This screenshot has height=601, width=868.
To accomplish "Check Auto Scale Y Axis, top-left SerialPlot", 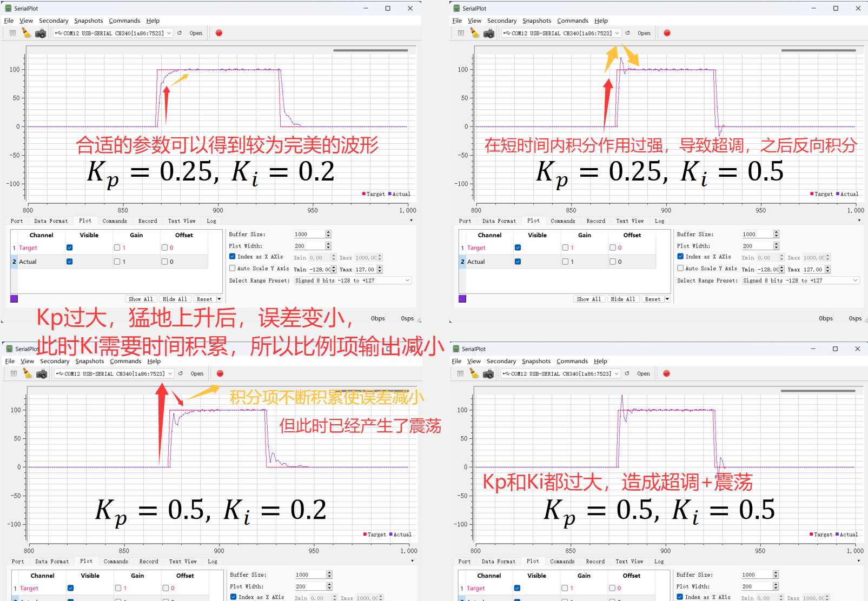I will pos(233,268).
